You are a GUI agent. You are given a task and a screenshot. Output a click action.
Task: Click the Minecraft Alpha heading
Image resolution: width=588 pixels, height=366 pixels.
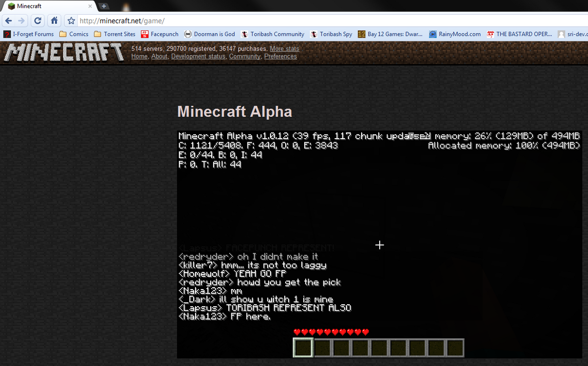(234, 112)
